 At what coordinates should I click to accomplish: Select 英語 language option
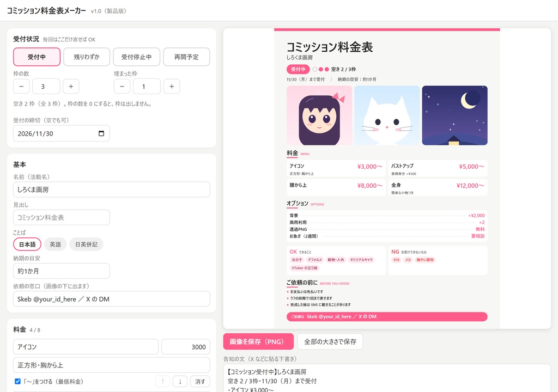point(55,244)
